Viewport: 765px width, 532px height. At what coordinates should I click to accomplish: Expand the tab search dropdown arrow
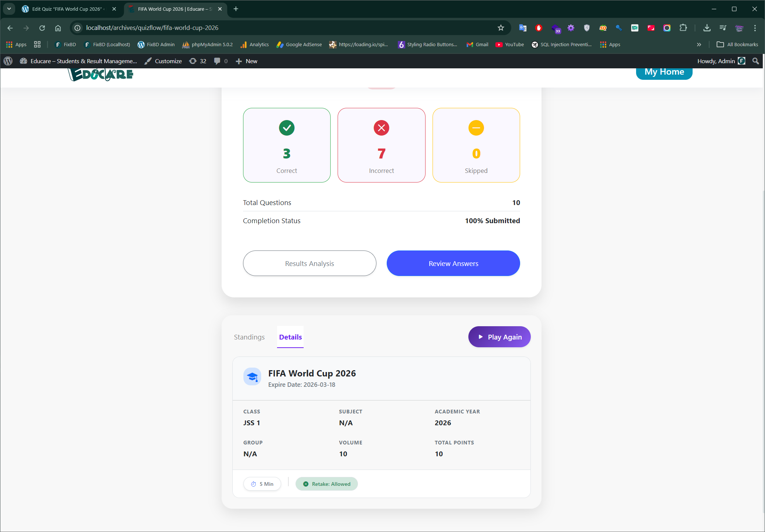coord(9,8)
